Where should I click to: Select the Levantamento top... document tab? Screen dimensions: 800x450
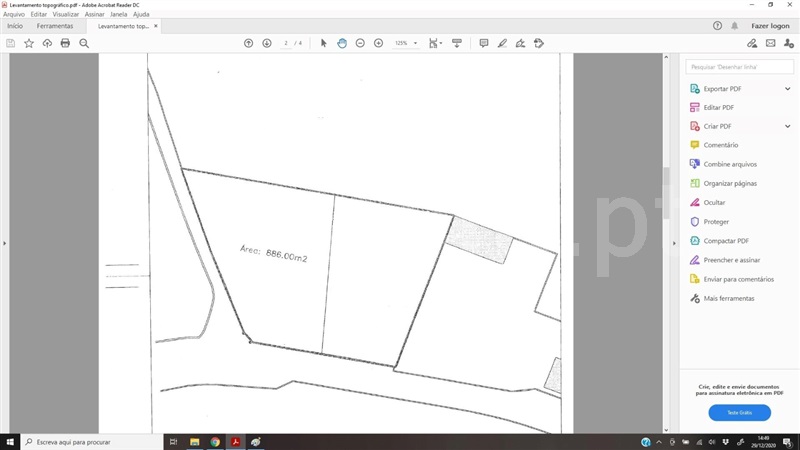coord(123,26)
